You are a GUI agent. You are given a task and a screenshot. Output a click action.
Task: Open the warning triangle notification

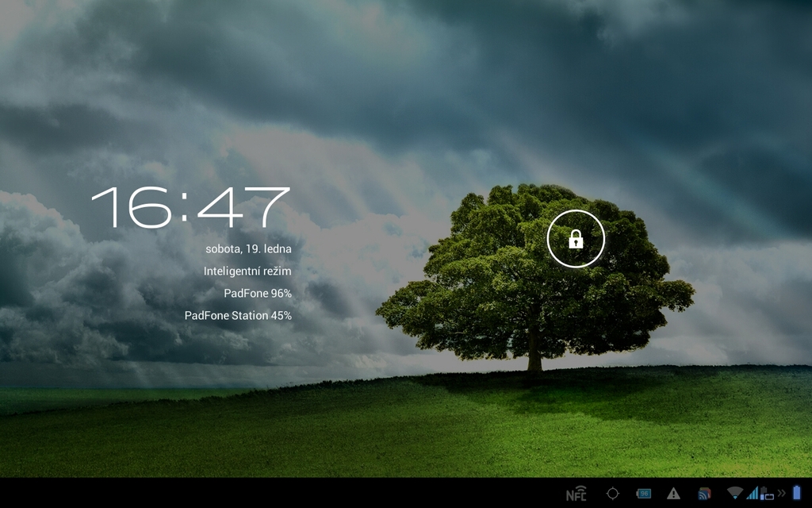(673, 494)
